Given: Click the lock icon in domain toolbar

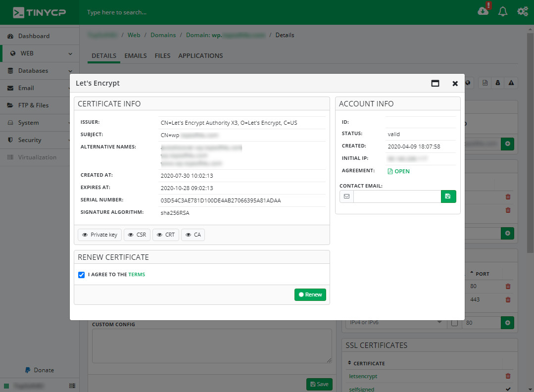Looking at the screenshot, I should (498, 83).
